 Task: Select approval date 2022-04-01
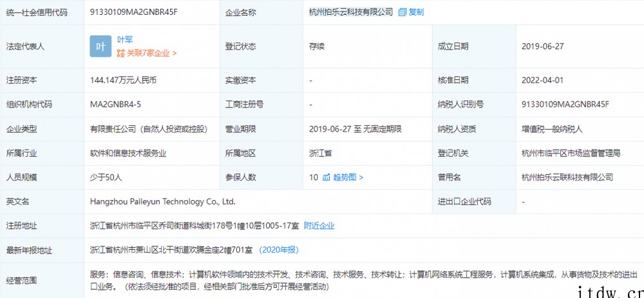[x=542, y=80]
